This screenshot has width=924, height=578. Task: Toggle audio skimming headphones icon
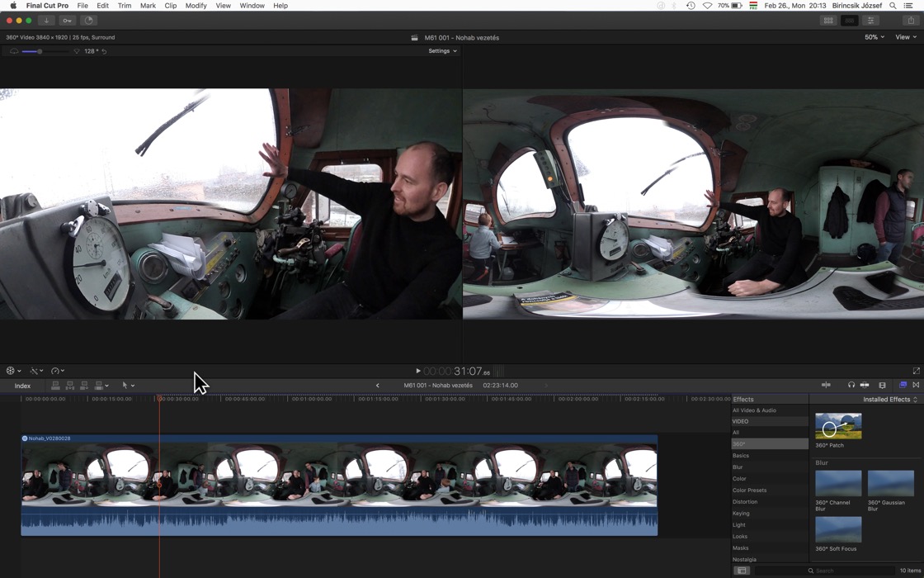point(851,386)
